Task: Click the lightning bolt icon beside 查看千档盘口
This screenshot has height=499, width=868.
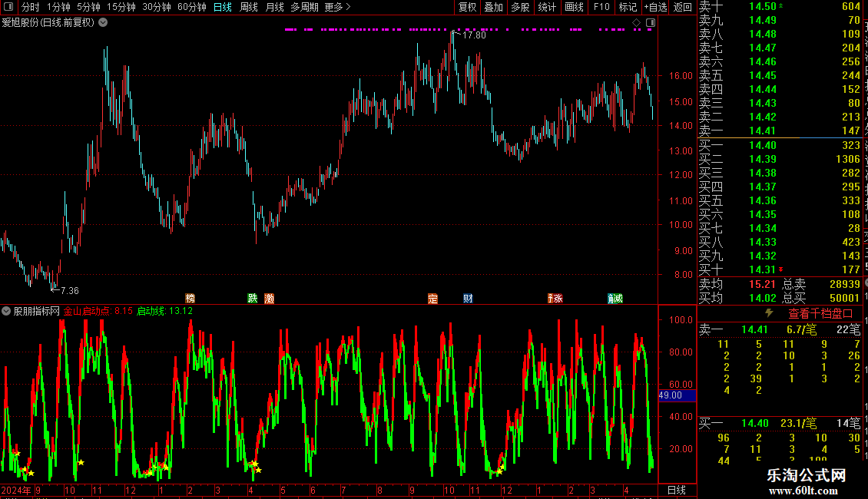Action: click(769, 313)
